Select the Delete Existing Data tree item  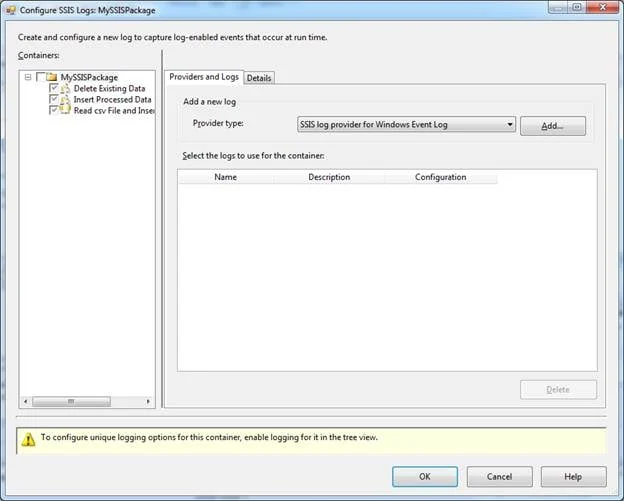pos(109,88)
